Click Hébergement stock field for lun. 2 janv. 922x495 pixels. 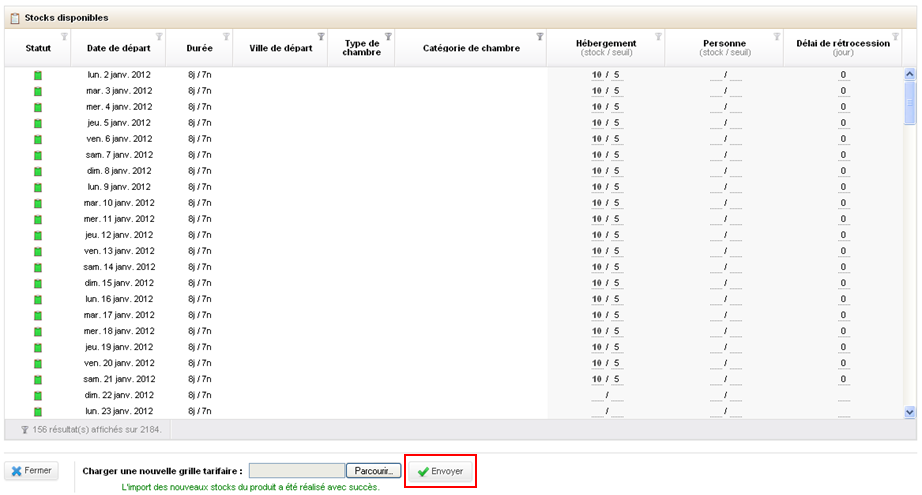pyautogui.click(x=596, y=75)
